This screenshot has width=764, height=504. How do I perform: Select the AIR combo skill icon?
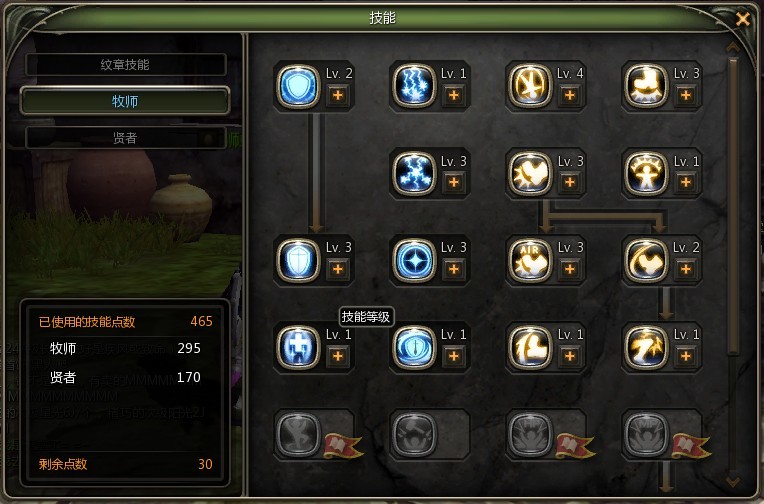[x=530, y=260]
